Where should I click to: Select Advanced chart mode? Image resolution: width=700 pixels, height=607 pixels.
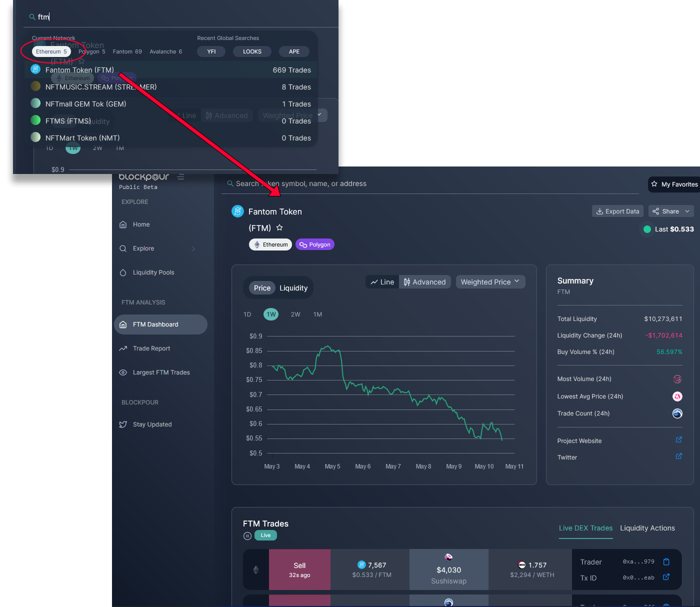point(425,282)
